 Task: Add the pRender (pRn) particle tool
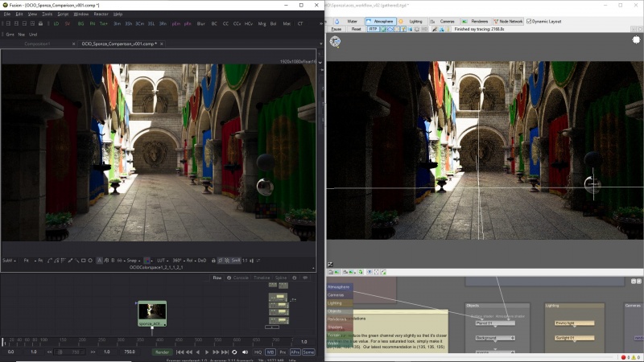(x=188, y=24)
